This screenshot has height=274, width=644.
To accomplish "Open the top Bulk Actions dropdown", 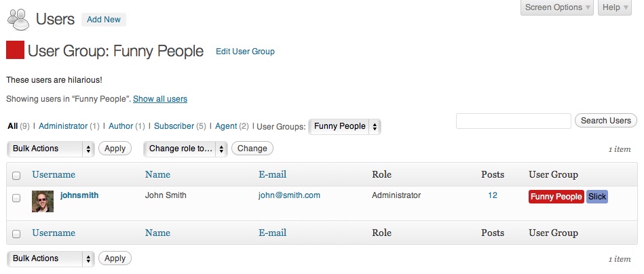I will (50, 149).
